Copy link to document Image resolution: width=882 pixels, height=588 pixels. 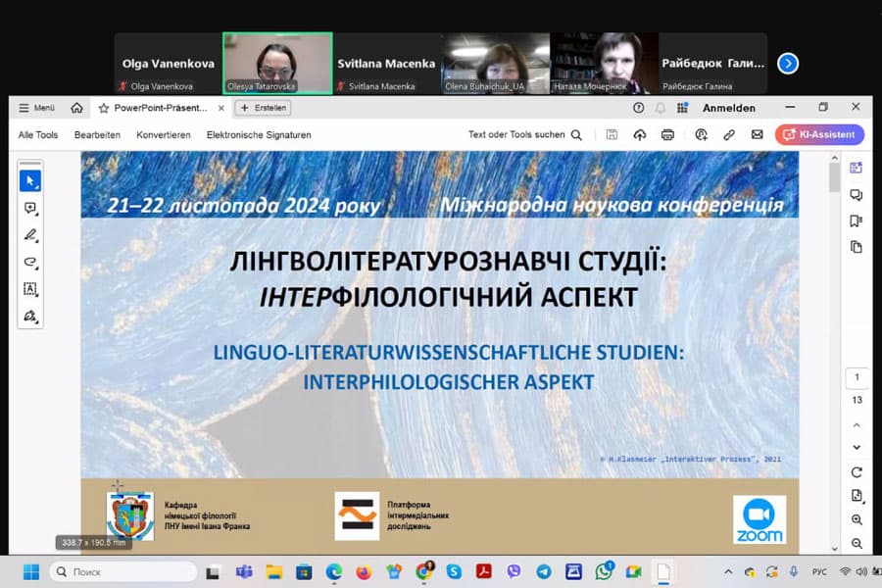click(x=729, y=134)
